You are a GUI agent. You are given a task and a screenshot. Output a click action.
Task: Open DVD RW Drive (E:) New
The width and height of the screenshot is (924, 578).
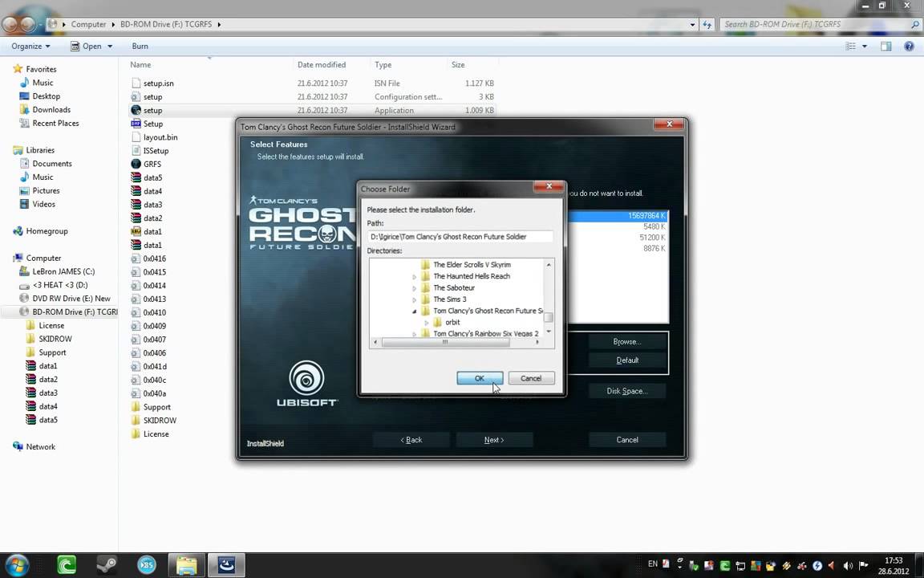(71, 299)
